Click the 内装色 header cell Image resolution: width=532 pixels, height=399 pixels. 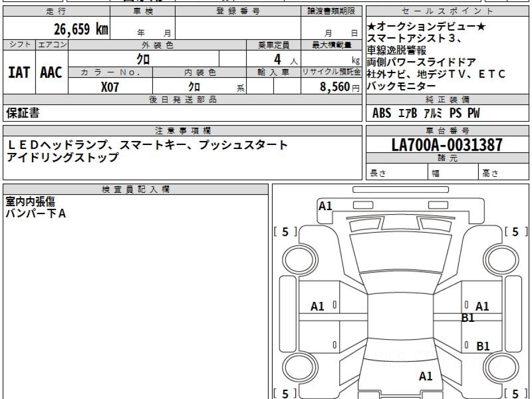(199, 72)
